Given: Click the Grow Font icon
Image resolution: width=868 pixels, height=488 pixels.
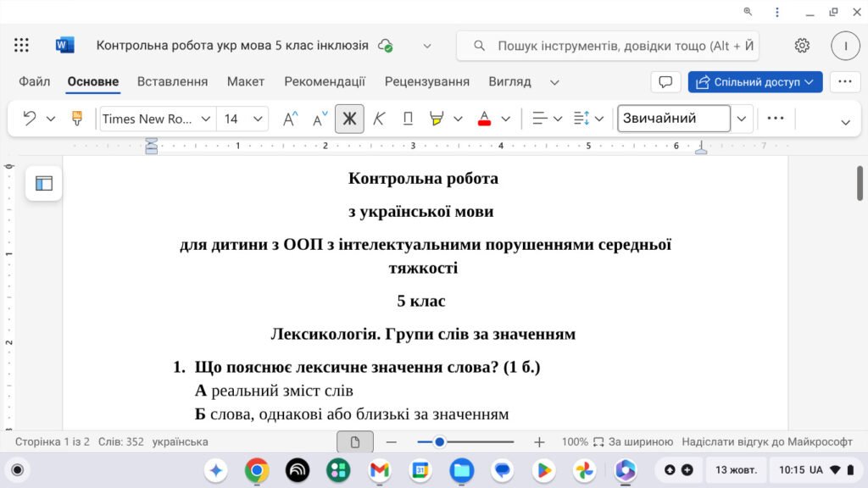Looking at the screenshot, I should point(290,119).
